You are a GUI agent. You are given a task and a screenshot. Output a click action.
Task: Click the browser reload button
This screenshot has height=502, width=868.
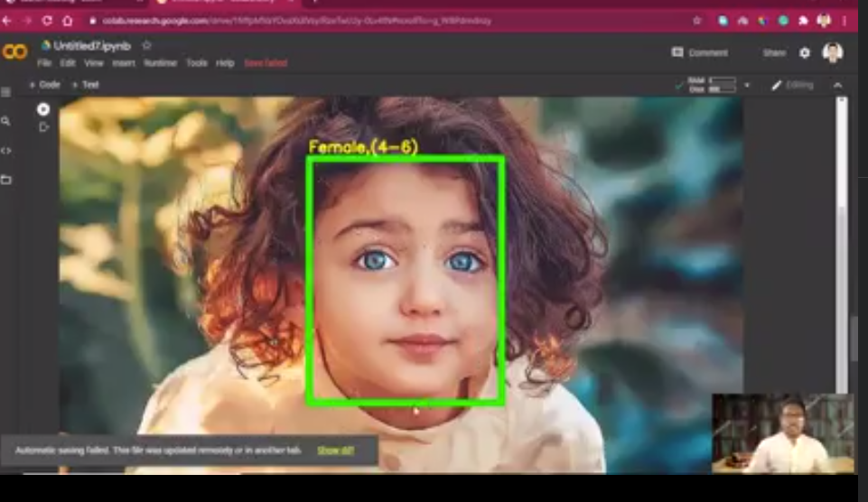[x=47, y=20]
